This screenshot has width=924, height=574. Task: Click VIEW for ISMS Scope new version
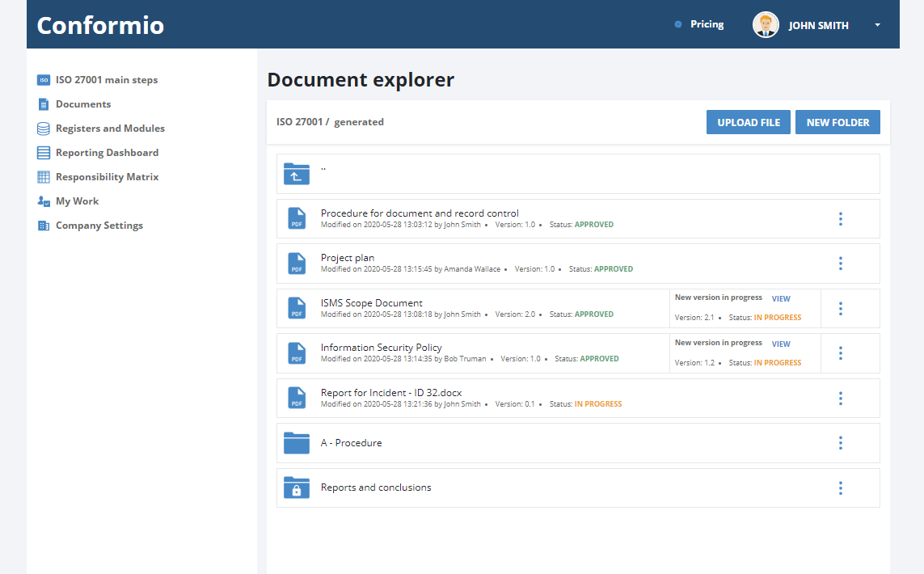pyautogui.click(x=781, y=299)
